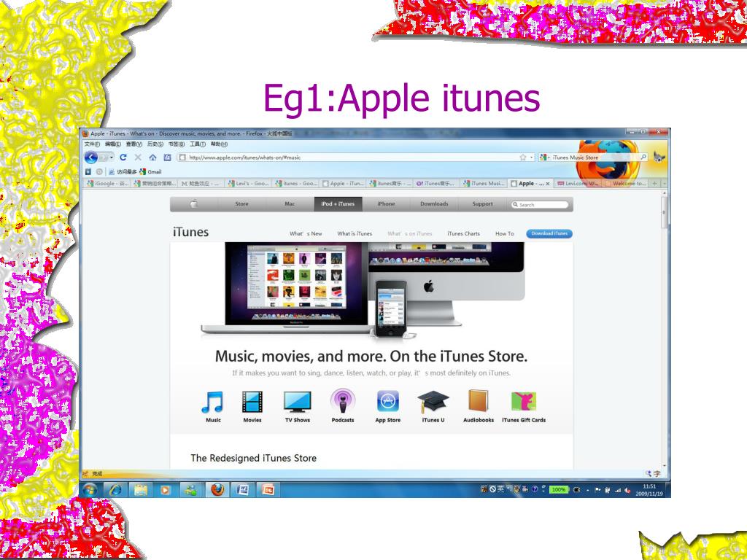Click the Music note icon
747x560 pixels.
coord(213,402)
